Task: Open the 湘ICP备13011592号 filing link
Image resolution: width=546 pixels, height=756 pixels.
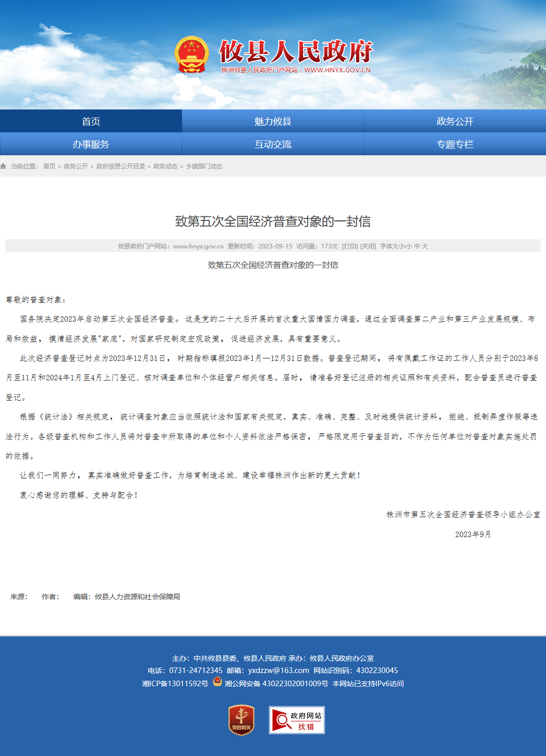Action: click(x=175, y=684)
